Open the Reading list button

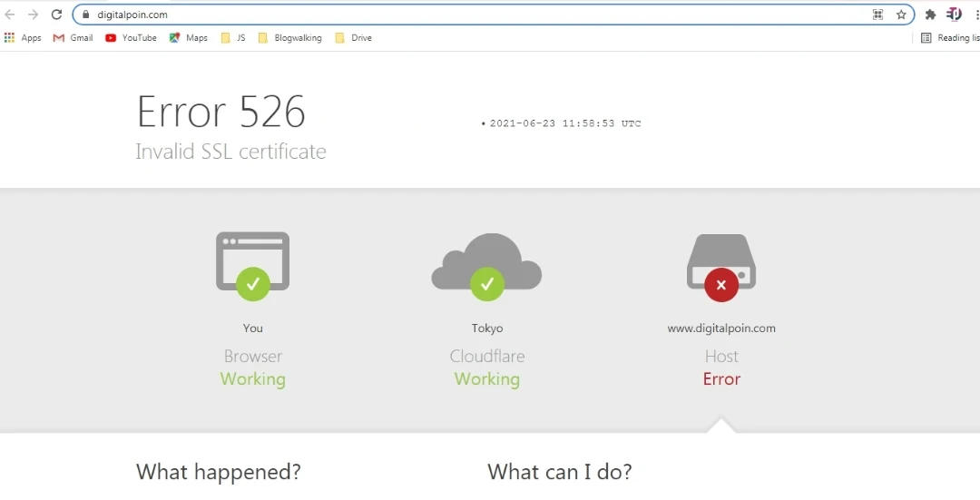tap(950, 37)
